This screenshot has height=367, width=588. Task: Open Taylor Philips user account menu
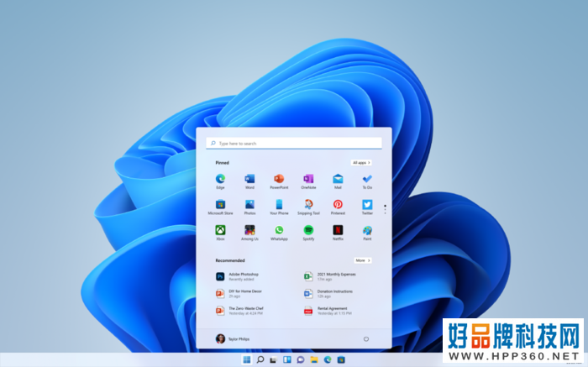(233, 339)
